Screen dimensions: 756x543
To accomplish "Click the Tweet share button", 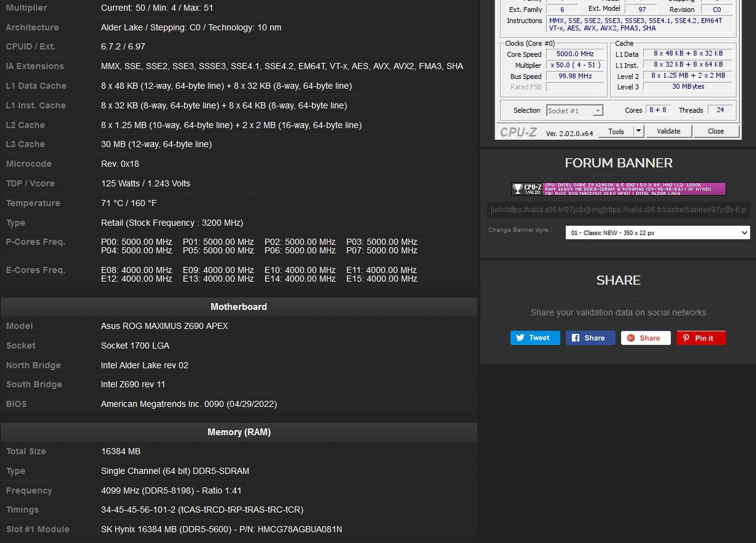I will [535, 338].
